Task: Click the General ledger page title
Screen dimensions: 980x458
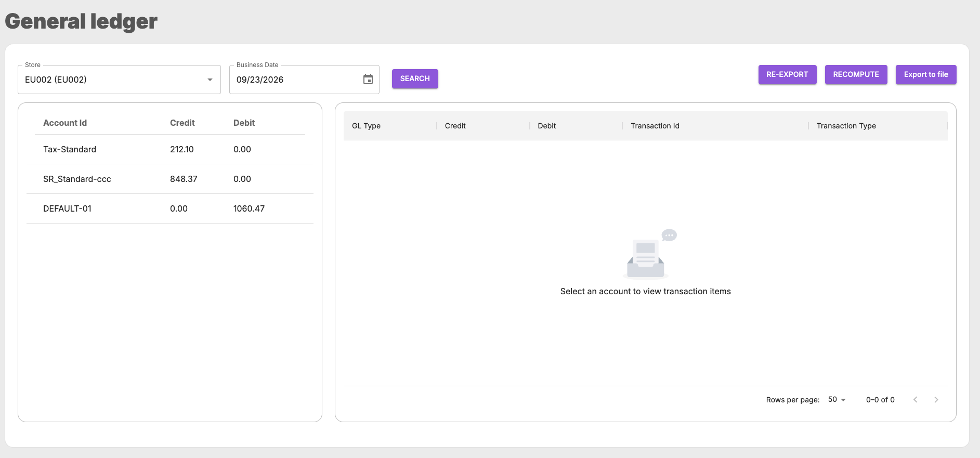Action: [x=81, y=21]
